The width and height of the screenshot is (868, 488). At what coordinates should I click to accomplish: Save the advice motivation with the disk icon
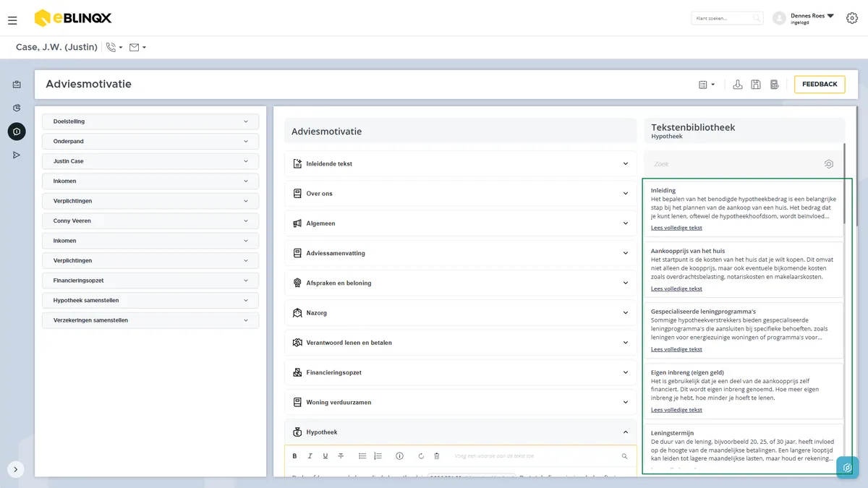(x=756, y=85)
